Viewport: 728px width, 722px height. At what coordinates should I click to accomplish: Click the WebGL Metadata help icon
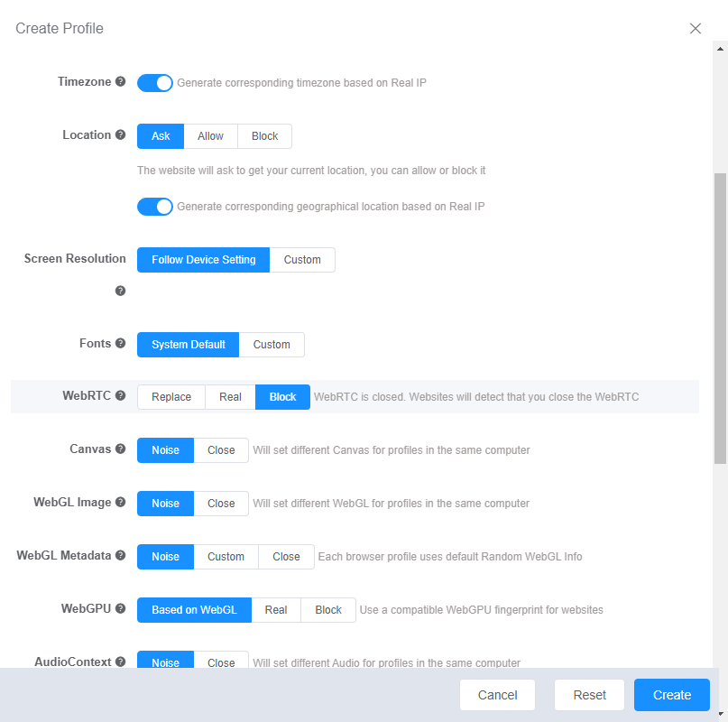coord(121,556)
